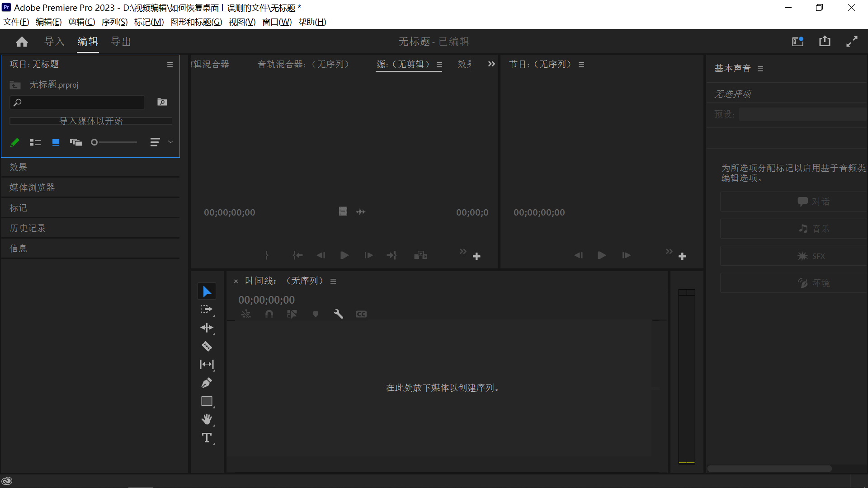The width and height of the screenshot is (868, 488).
Task: Assign SFX audio type
Action: [x=794, y=256]
